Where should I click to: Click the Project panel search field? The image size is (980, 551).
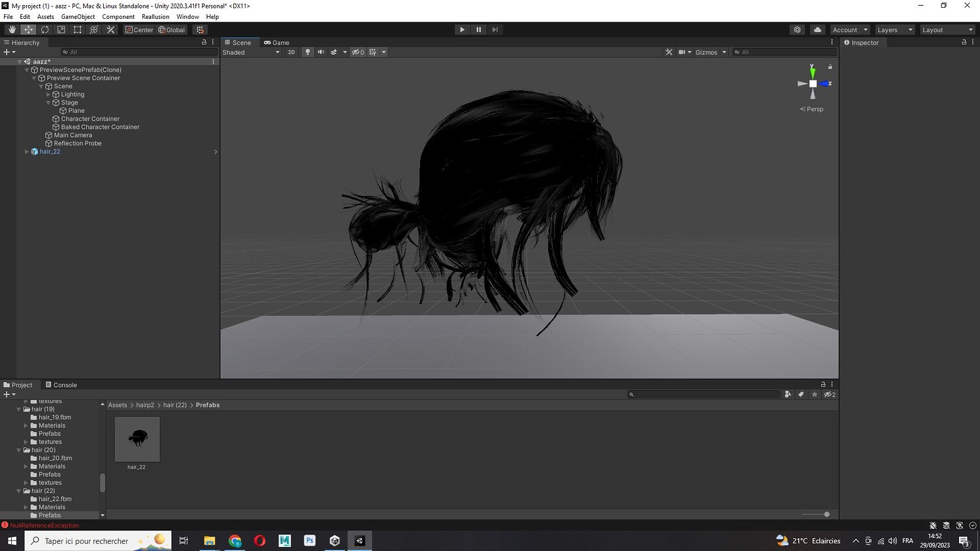704,394
